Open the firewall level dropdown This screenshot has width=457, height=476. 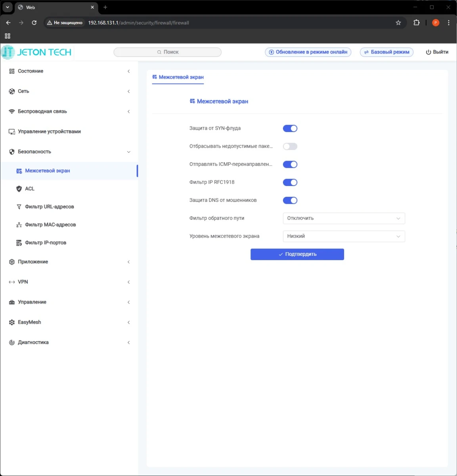[x=344, y=236]
